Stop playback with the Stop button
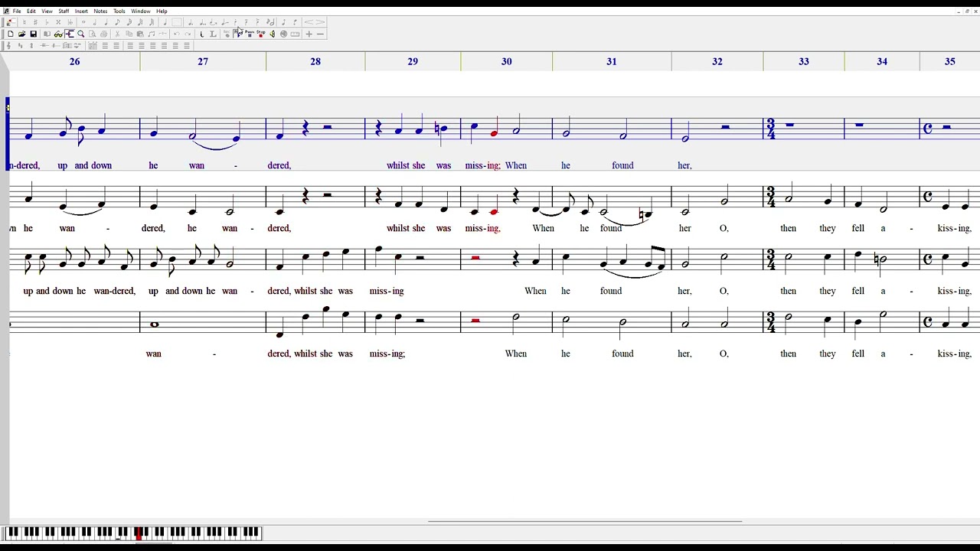The width and height of the screenshot is (980, 551). click(261, 34)
